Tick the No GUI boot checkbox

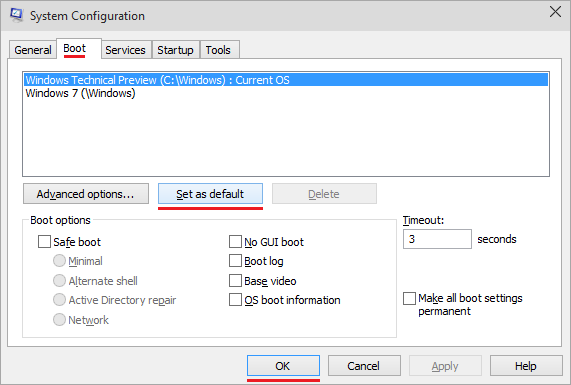235,241
